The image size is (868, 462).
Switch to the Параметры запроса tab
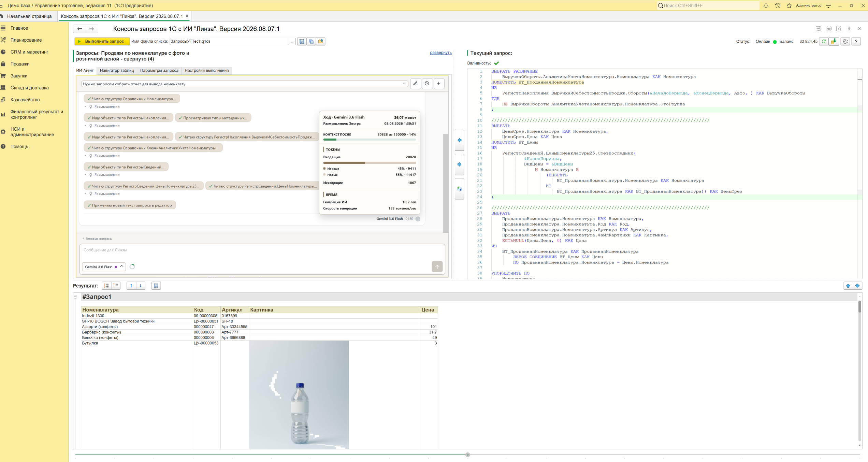pyautogui.click(x=159, y=71)
